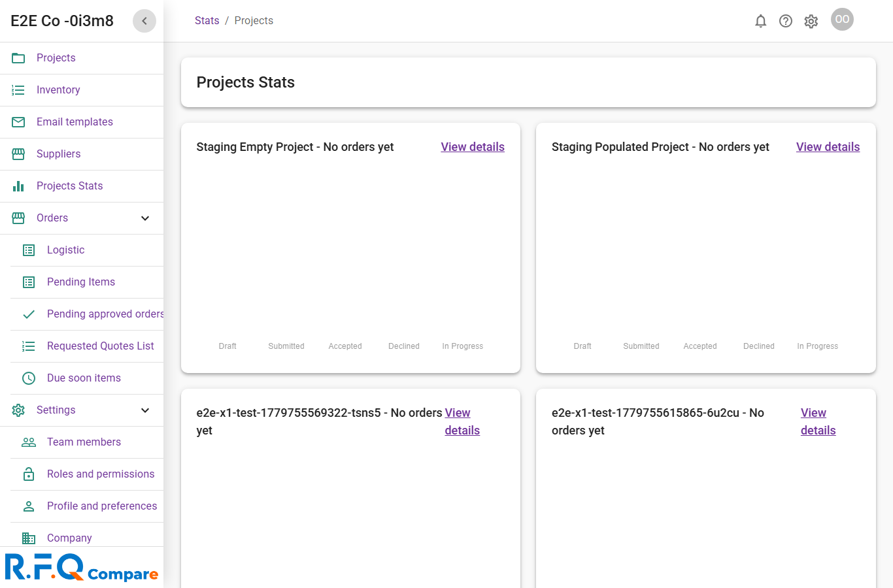This screenshot has height=588, width=893.
Task: Collapse the Orders section chevron
Action: click(x=145, y=218)
